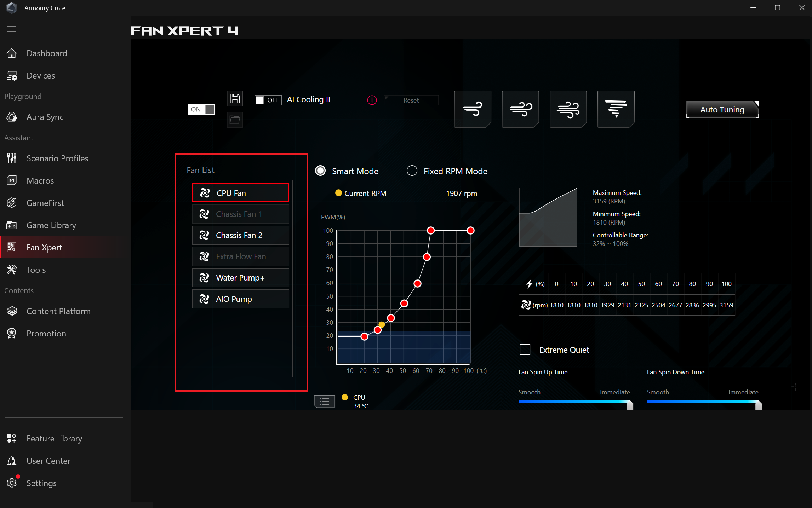
Task: Click the yellow current temperature marker on curve
Action: point(382,325)
